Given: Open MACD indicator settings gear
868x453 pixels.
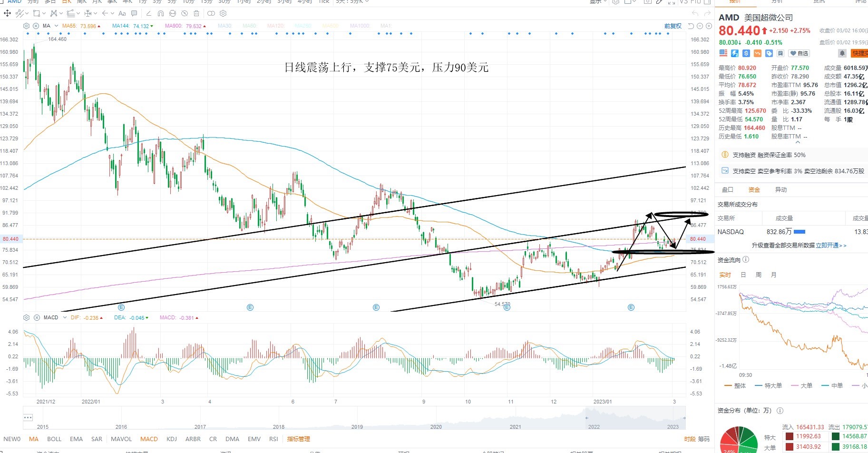Looking at the screenshot, I should [26, 317].
